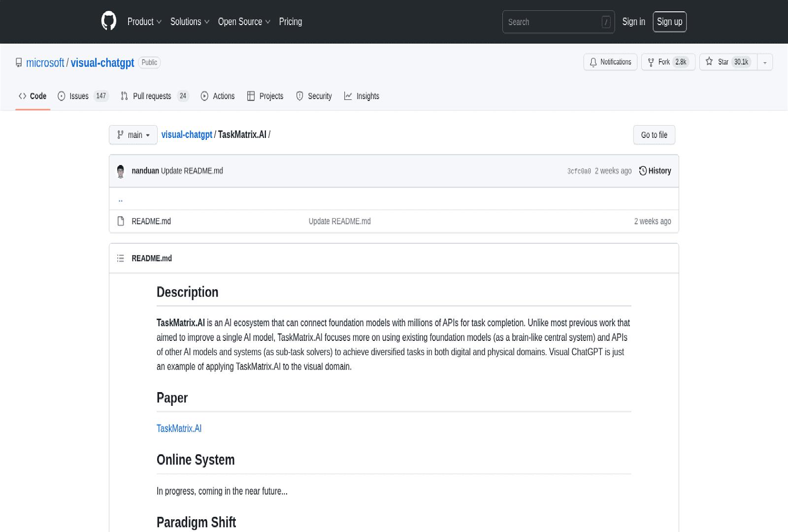Open the Star options caret
This screenshot has width=788, height=532.
point(765,62)
